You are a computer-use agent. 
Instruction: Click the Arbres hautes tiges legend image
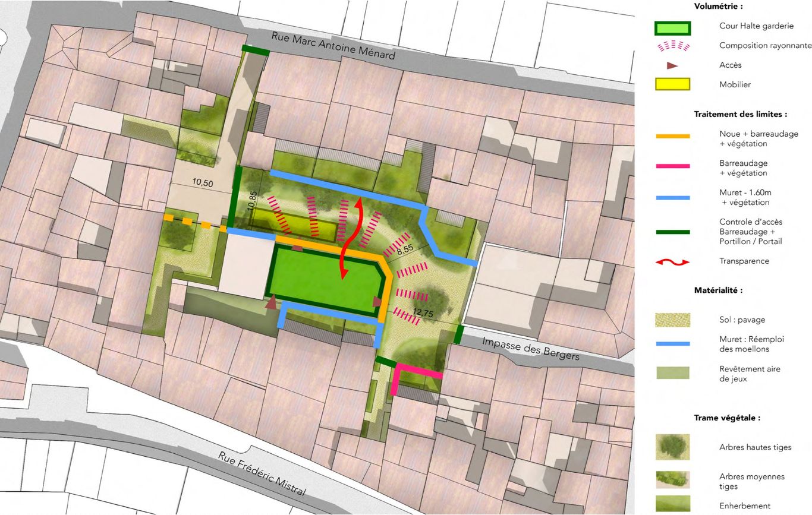673,447
